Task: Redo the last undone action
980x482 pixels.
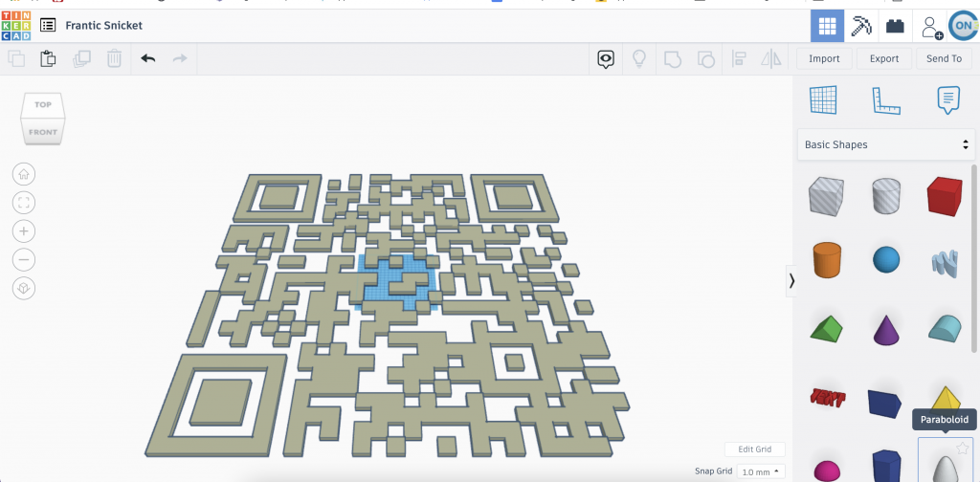Action: (180, 58)
